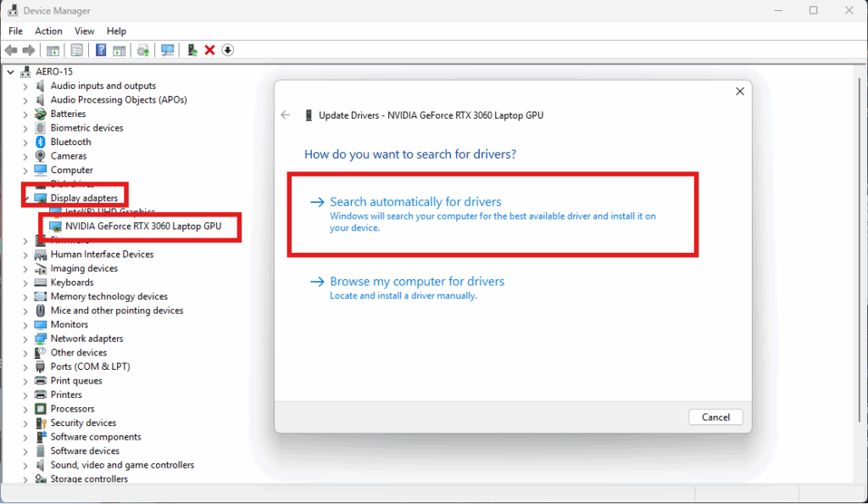Image resolution: width=868 pixels, height=504 pixels.
Task: Click the AERO-15 root computer icon
Action: (x=25, y=71)
